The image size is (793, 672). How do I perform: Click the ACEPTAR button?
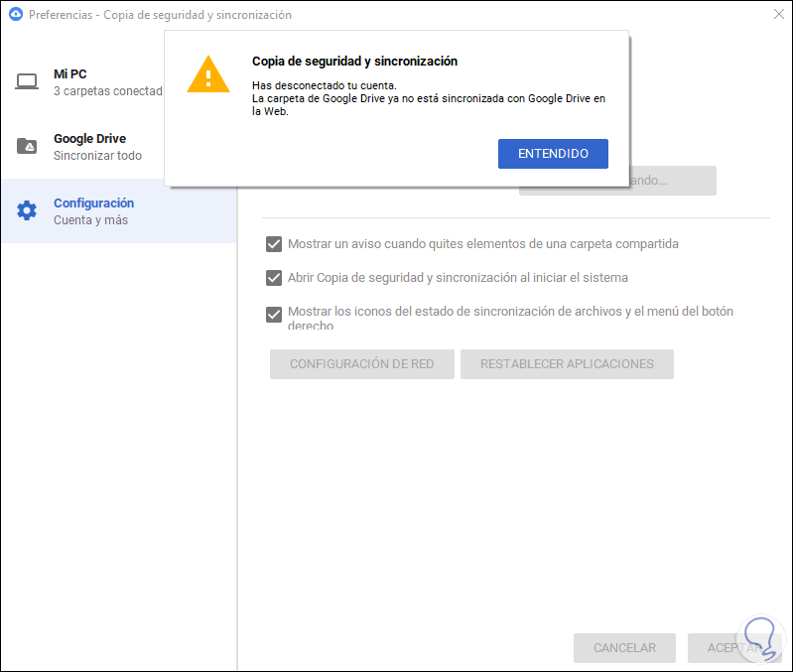point(734,648)
